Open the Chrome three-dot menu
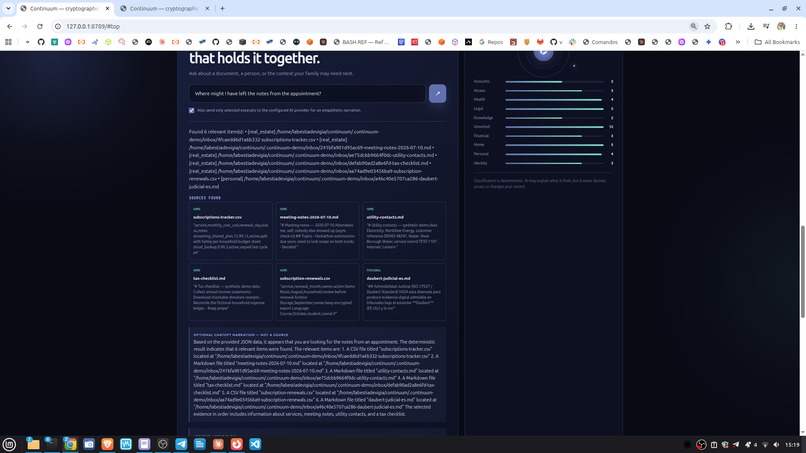The image size is (806, 453). (x=796, y=26)
